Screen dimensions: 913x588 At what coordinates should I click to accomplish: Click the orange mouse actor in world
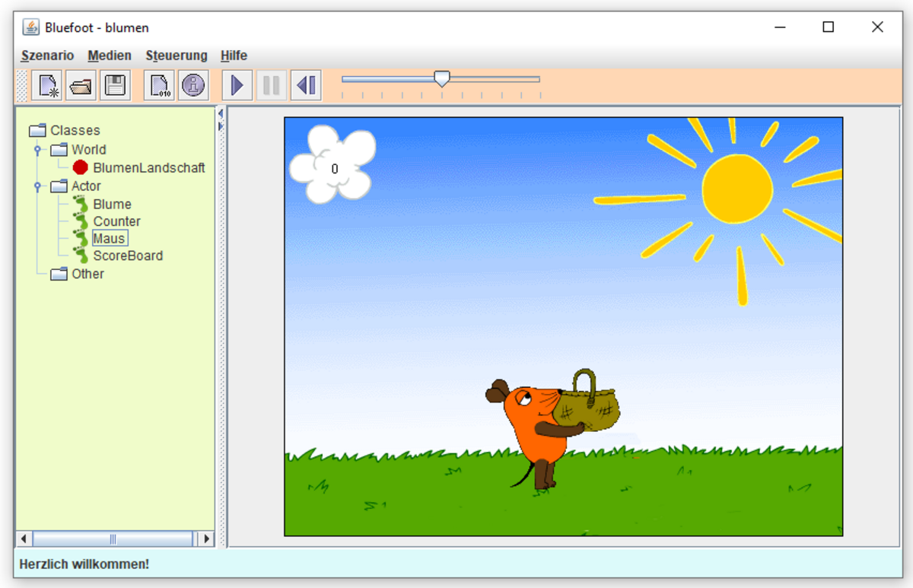(536, 434)
